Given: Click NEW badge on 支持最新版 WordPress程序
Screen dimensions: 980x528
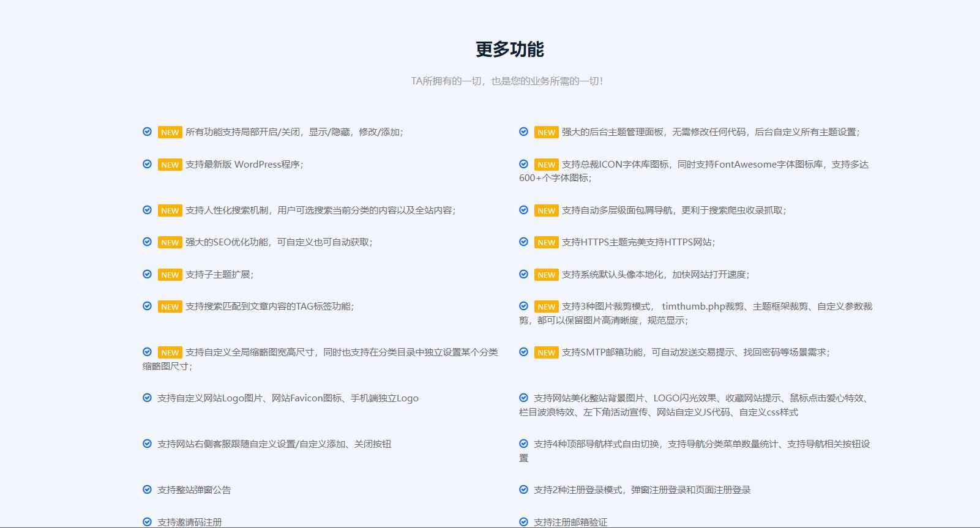Looking at the screenshot, I should pos(170,165).
